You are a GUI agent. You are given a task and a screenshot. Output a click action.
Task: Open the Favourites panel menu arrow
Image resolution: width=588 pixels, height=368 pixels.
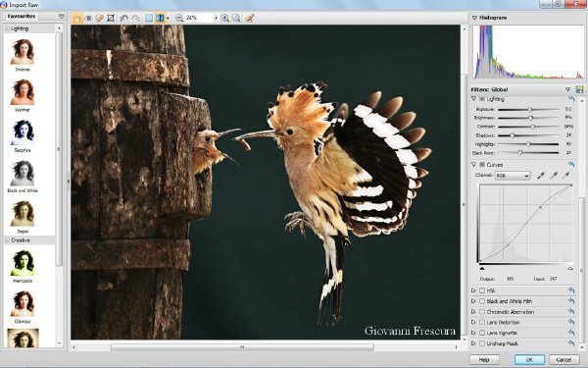coord(62,16)
